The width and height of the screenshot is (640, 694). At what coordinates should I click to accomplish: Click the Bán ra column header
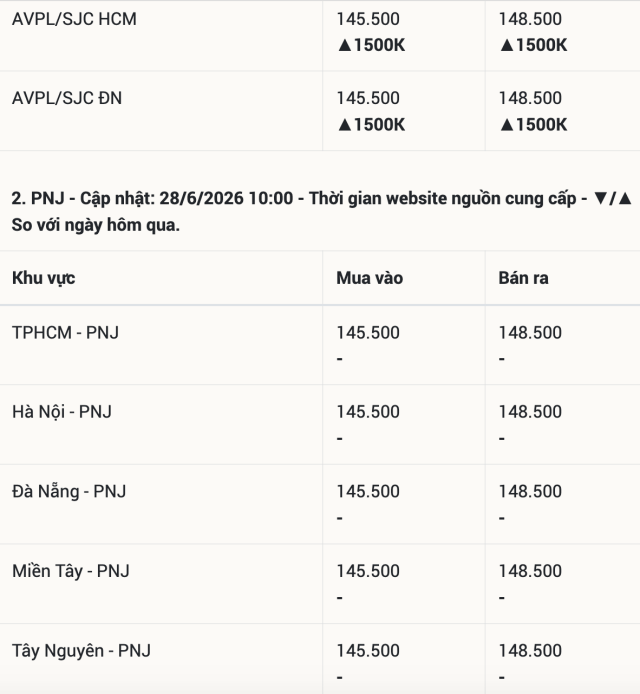524,278
